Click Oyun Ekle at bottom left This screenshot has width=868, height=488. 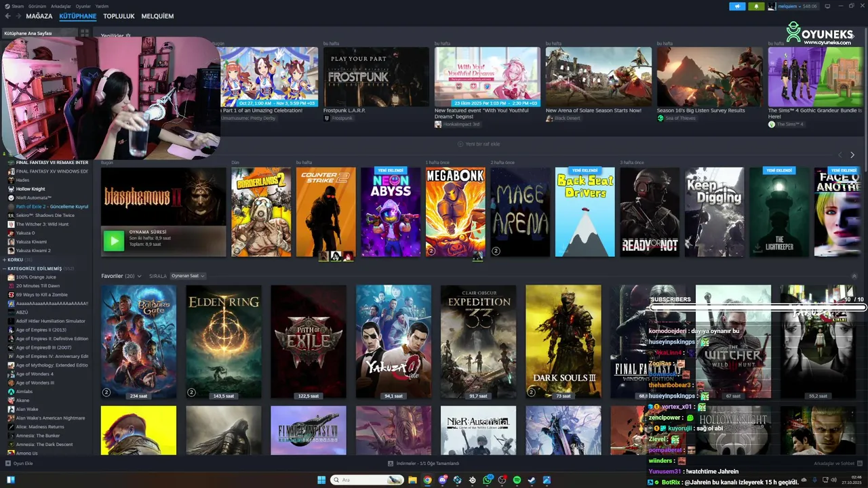[x=19, y=464]
